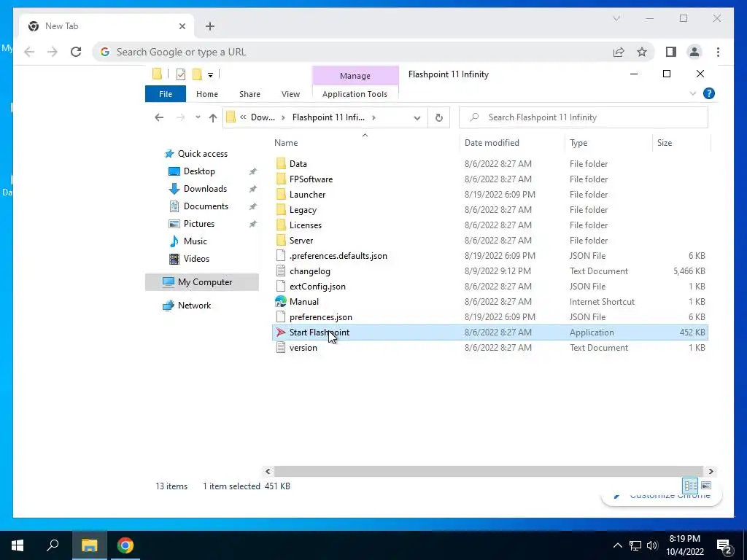Bookmark this tab with the star icon

[642, 52]
